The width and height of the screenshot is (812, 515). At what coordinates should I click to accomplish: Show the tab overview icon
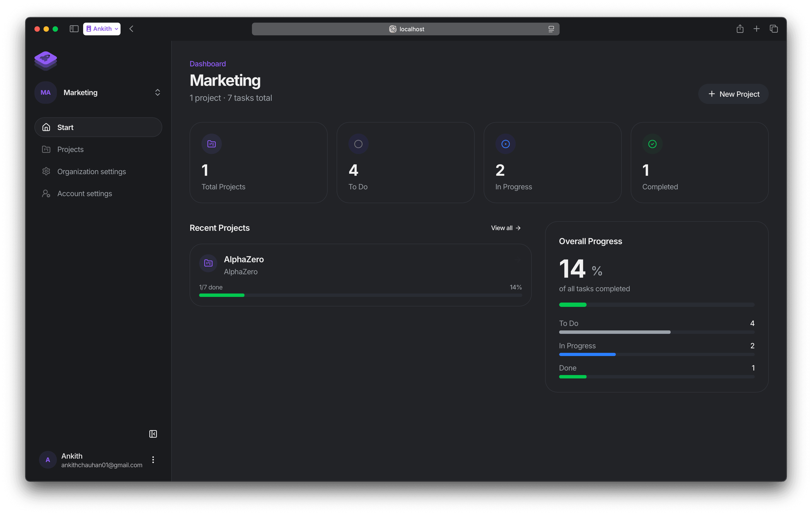click(773, 29)
